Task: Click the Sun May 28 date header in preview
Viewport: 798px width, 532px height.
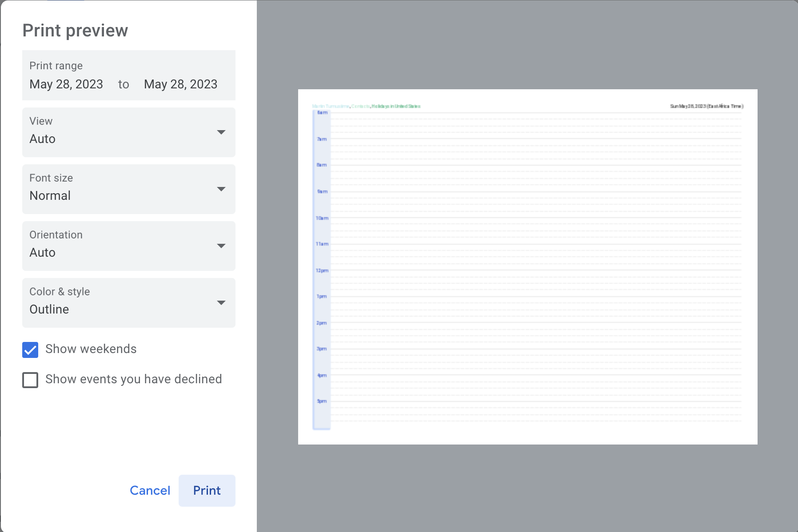Action: pos(706,106)
